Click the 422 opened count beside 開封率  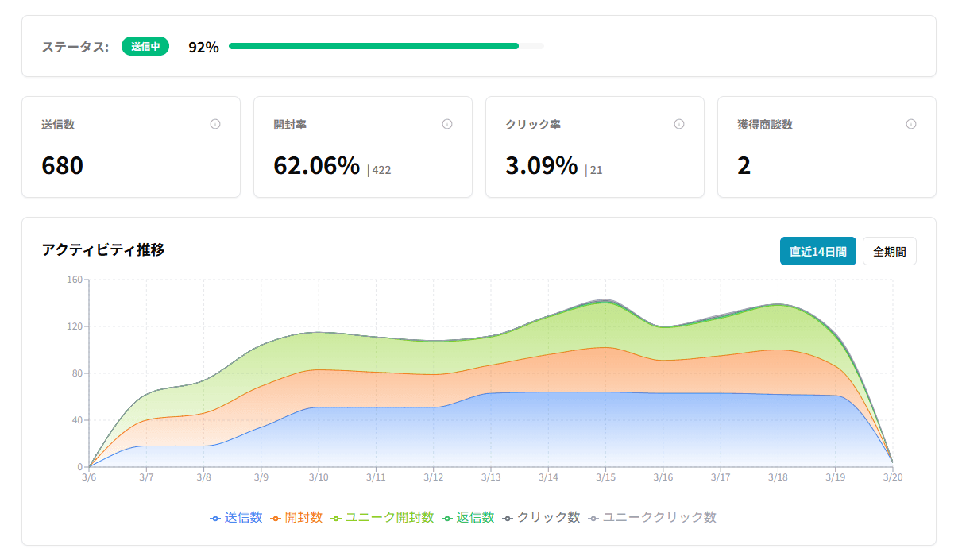[x=382, y=169]
